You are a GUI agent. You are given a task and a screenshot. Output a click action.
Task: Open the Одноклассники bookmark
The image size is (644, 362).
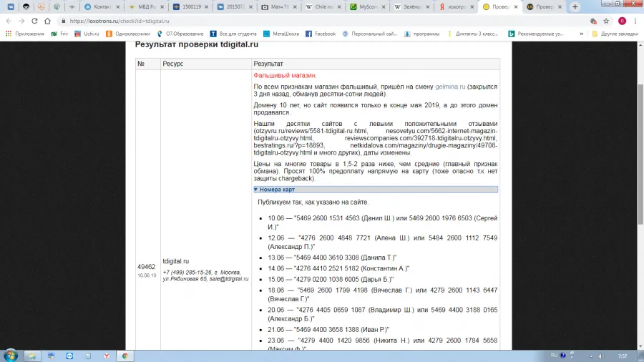[128, 34]
